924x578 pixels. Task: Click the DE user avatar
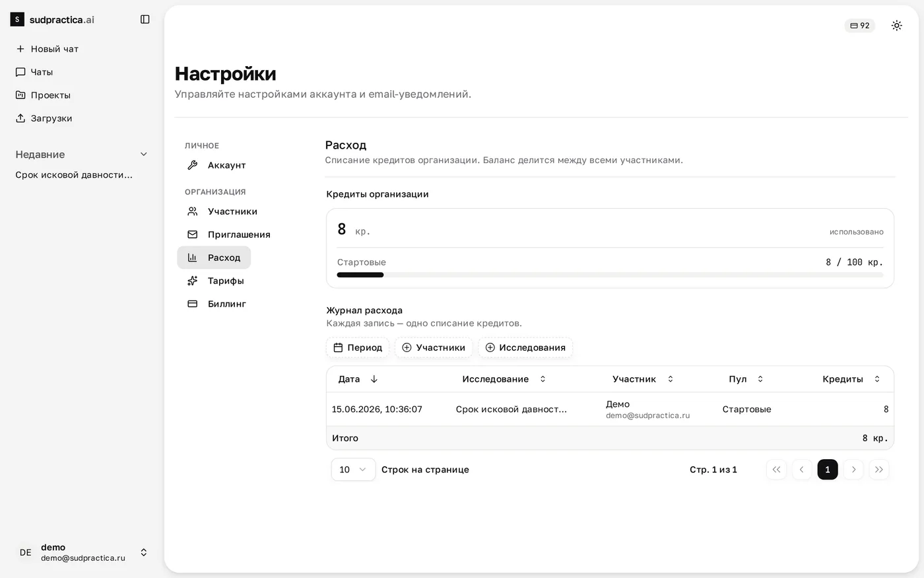pos(26,552)
